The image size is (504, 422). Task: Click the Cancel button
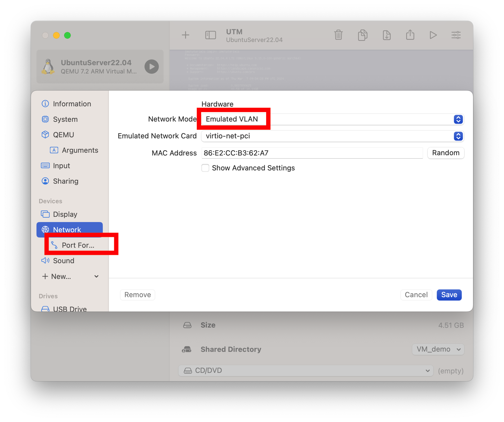(416, 295)
